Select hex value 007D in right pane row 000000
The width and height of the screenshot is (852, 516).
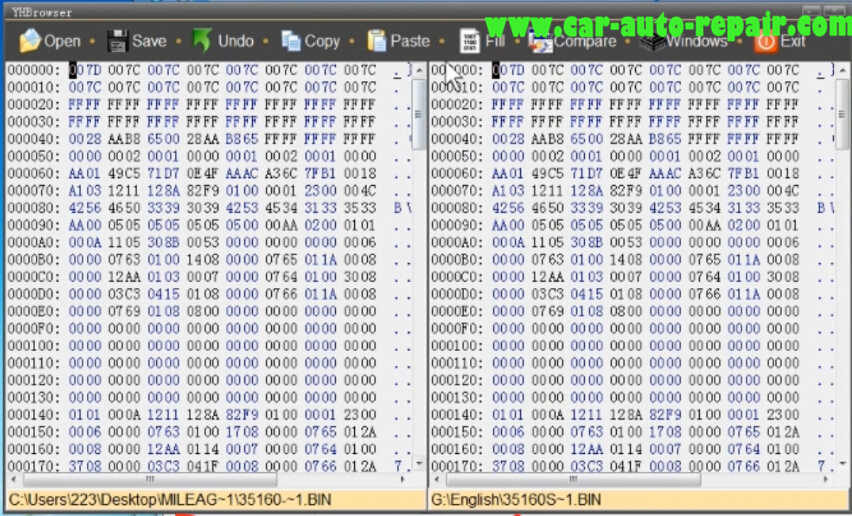(x=508, y=70)
